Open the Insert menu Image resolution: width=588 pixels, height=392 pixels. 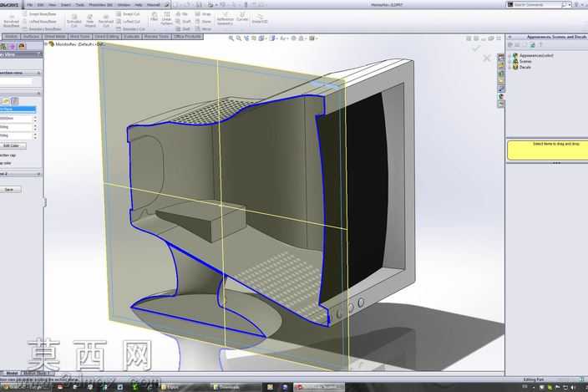pos(66,5)
